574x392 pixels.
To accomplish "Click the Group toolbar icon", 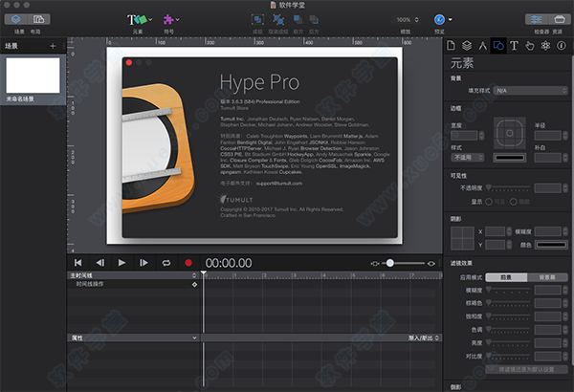I will coord(257,20).
